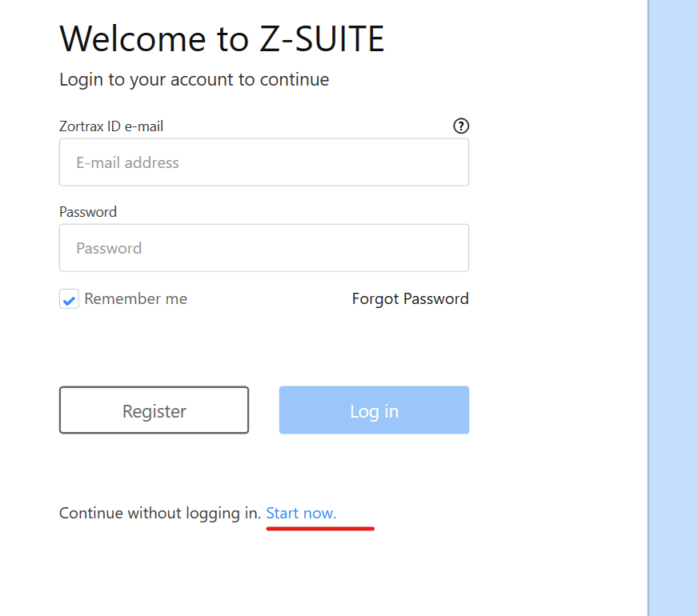The image size is (698, 616).
Task: Click the blue Log in button
Action: 374,410
